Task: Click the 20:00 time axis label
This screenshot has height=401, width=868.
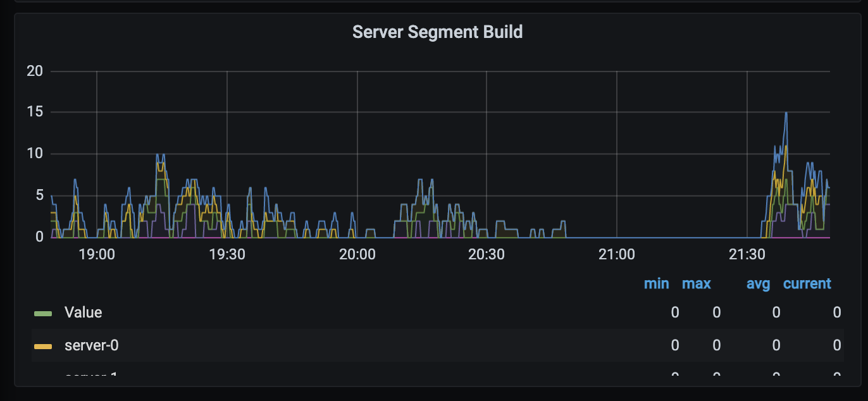Action: pyautogui.click(x=357, y=255)
